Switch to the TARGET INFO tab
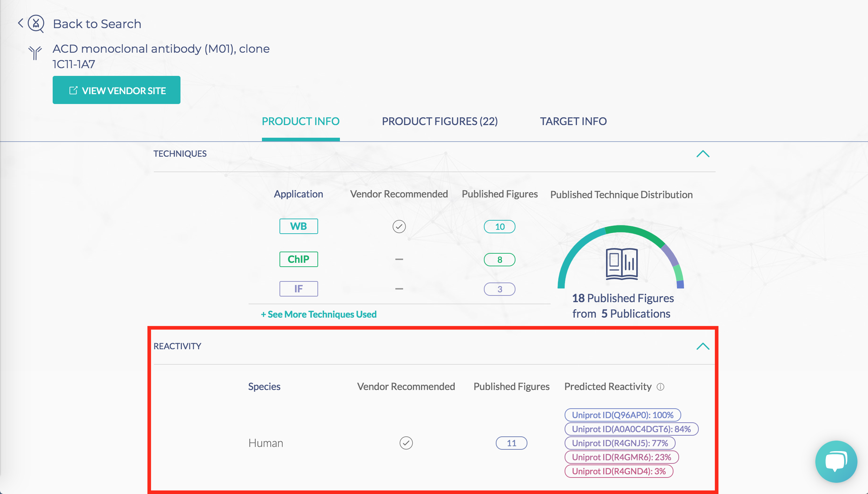Viewport: 868px width, 494px height. coord(573,121)
